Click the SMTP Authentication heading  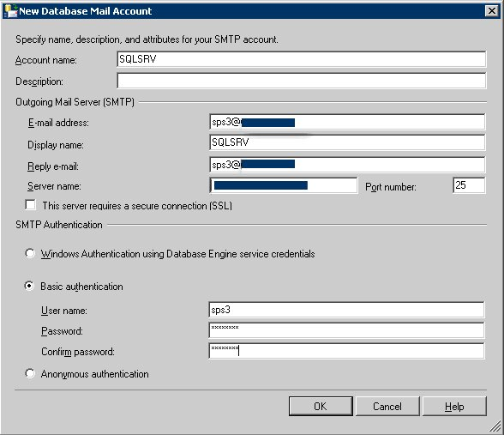(59, 225)
